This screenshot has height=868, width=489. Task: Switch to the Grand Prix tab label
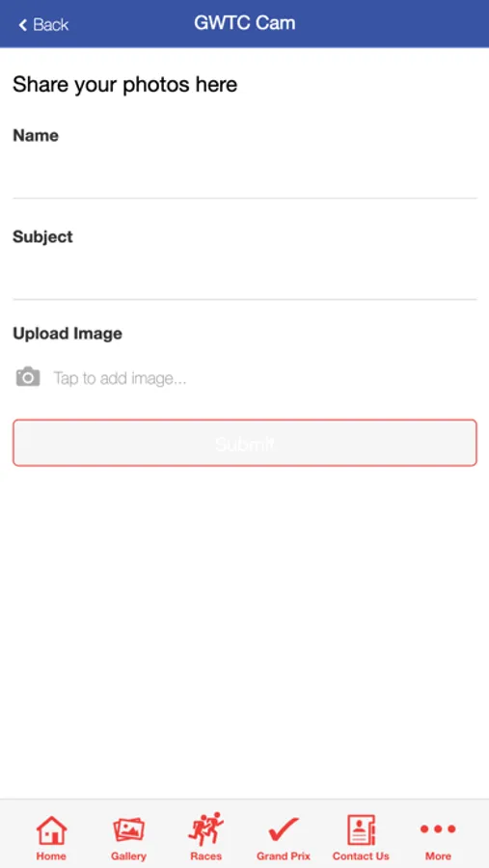pos(283,855)
